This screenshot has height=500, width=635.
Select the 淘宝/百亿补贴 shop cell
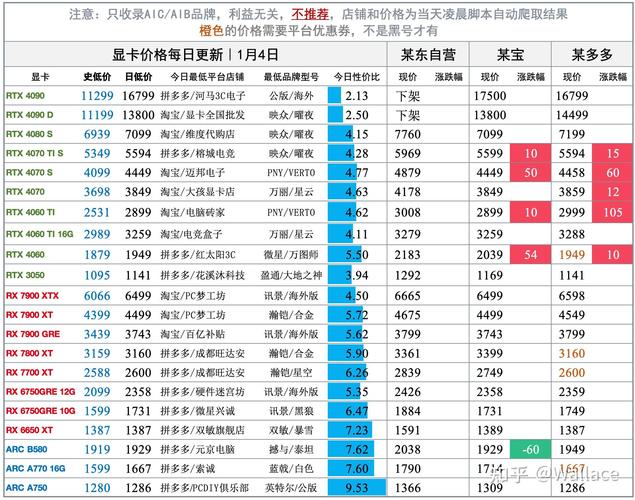point(193,334)
